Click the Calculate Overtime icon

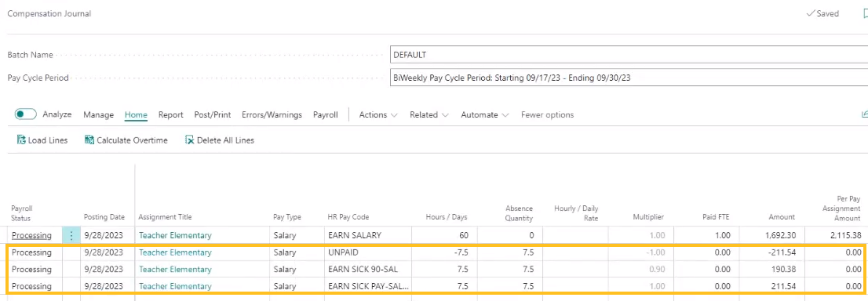click(x=89, y=140)
